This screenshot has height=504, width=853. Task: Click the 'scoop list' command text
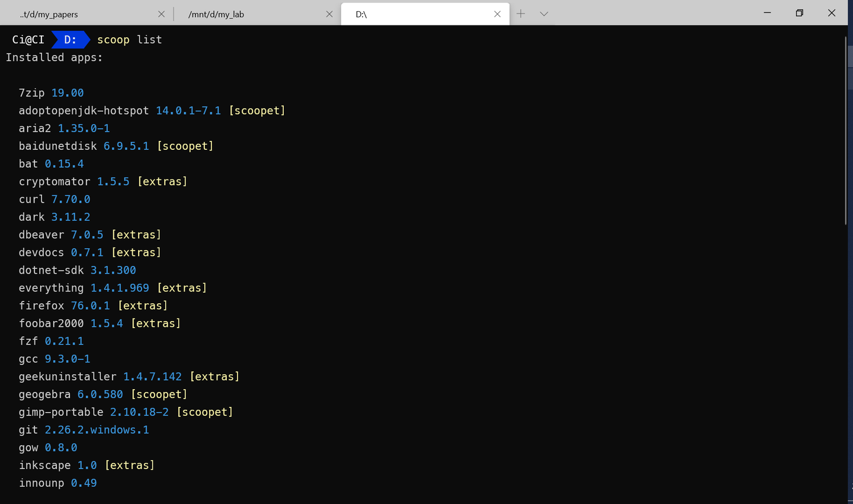pos(129,40)
